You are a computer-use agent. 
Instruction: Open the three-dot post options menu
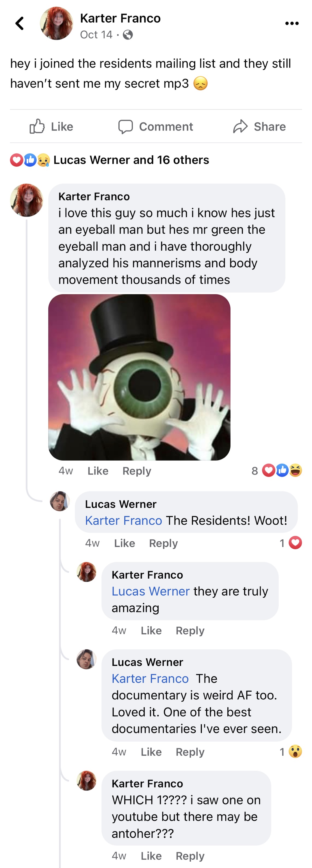(x=292, y=23)
